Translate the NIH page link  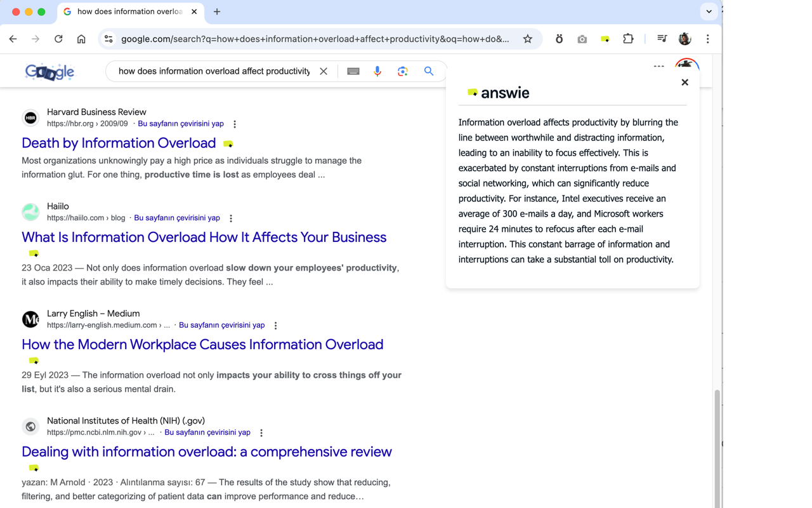click(x=207, y=432)
